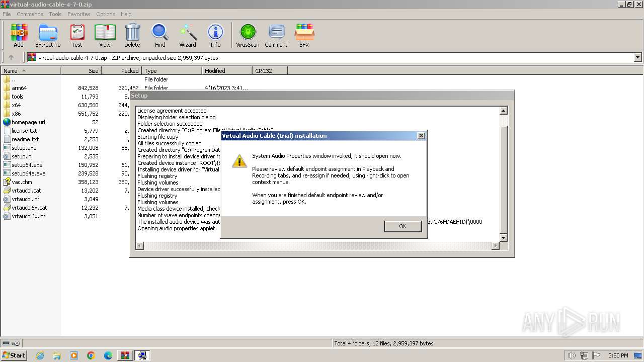The image size is (644, 362).
Task: Sort by CRC32 column header
Action: tap(270, 71)
